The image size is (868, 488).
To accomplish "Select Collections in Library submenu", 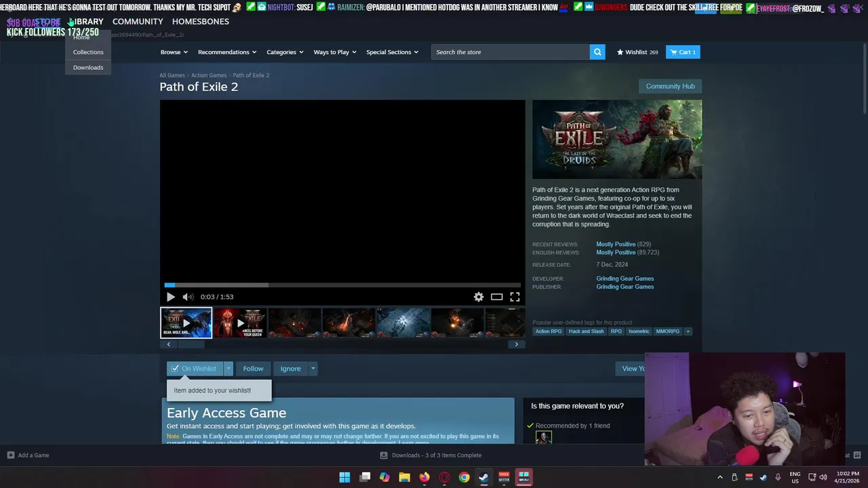I will 88,52.
